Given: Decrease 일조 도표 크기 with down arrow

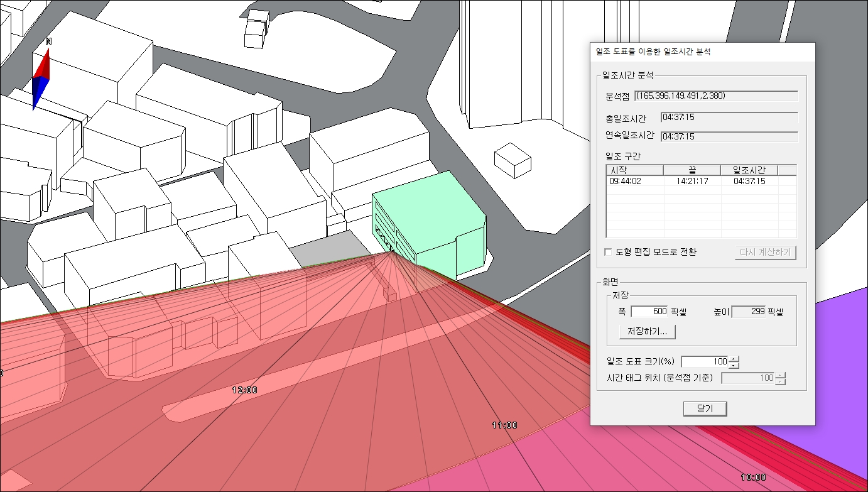Looking at the screenshot, I should 735,364.
